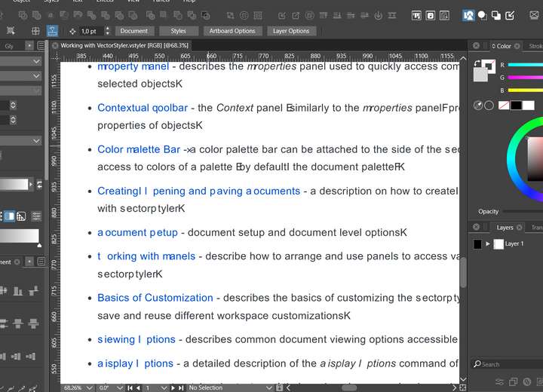Image resolution: width=543 pixels, height=392 pixels.
Task: Follow the Working with Panels link
Action: click(x=146, y=256)
